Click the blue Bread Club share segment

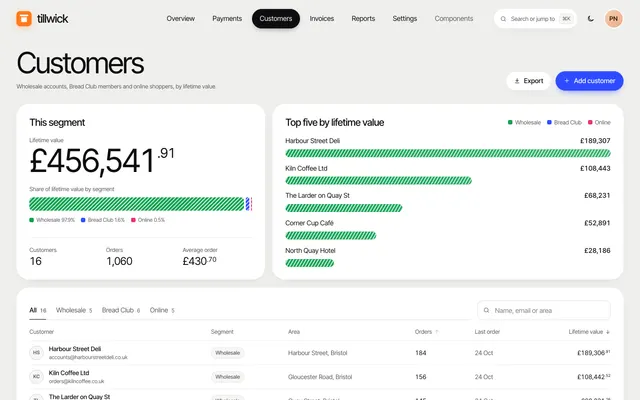pyautogui.click(x=247, y=204)
